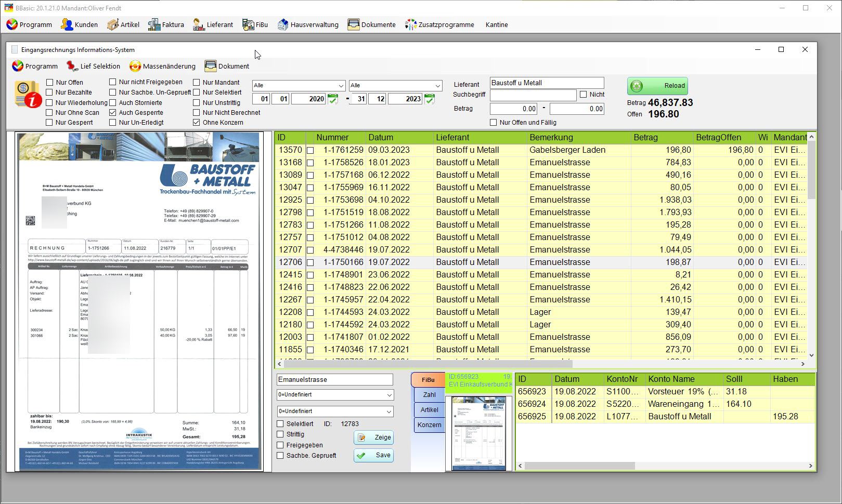This screenshot has height=504, width=842.
Task: Toggle the Nur Bezahlte checkbox
Action: click(50, 92)
